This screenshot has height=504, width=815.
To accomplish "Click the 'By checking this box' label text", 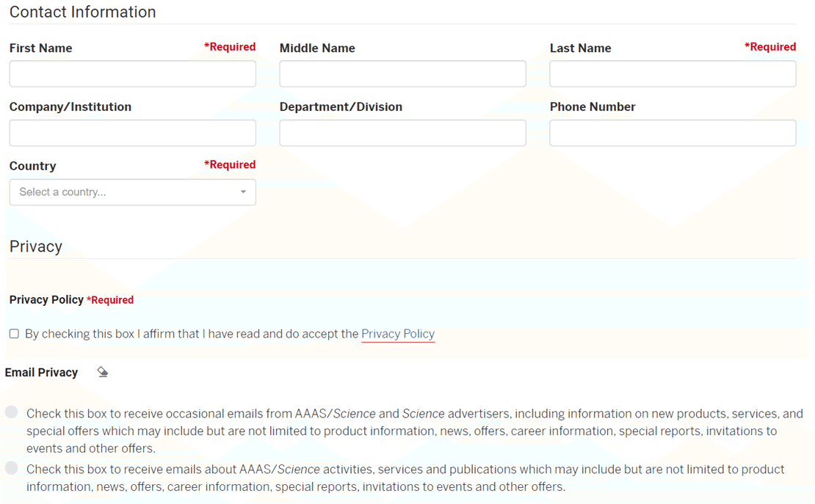I will click(191, 334).
